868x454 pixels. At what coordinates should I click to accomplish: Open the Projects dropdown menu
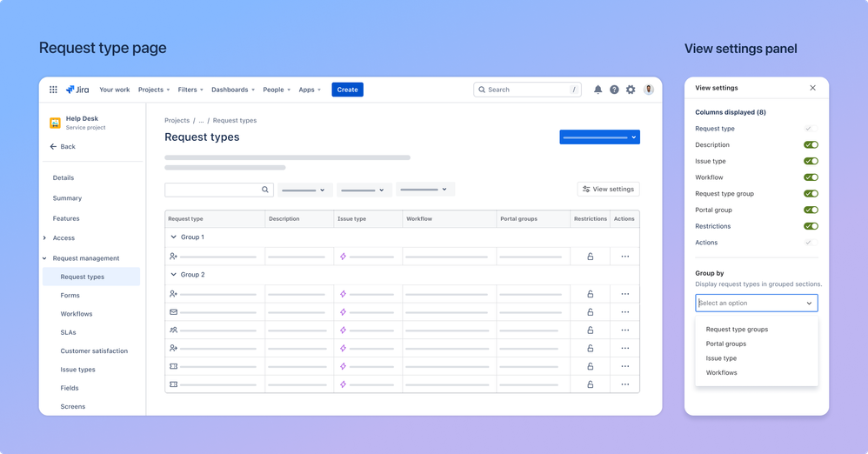click(154, 90)
